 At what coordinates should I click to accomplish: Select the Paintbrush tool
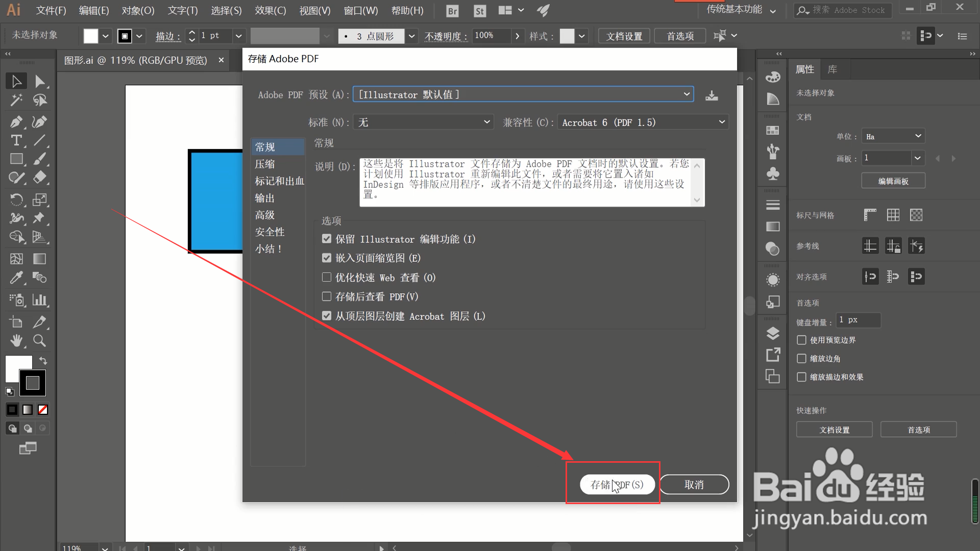point(40,159)
